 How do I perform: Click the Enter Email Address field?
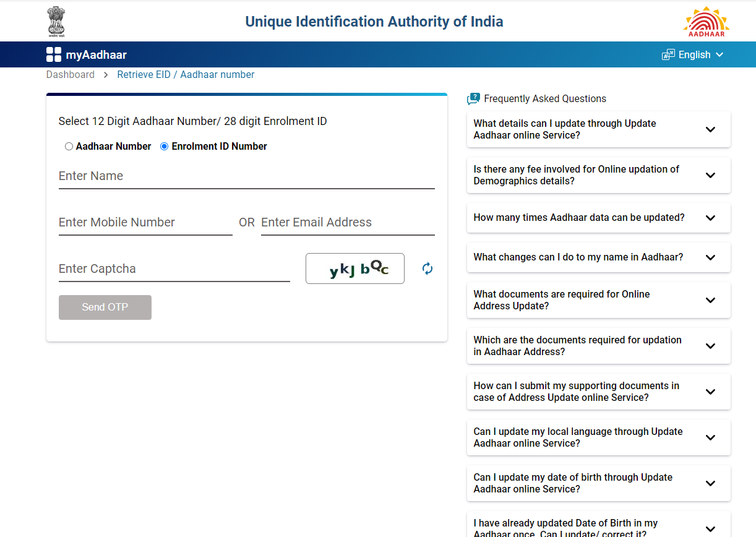(348, 223)
